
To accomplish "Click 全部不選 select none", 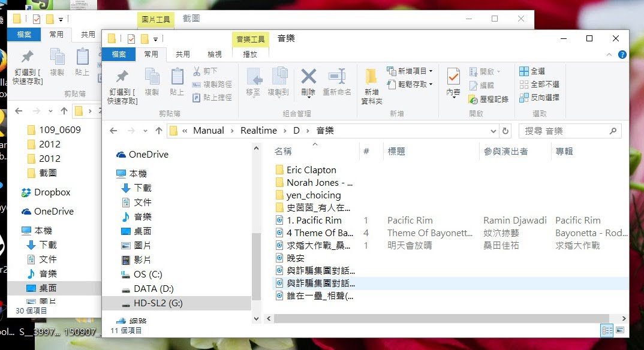I will point(539,84).
